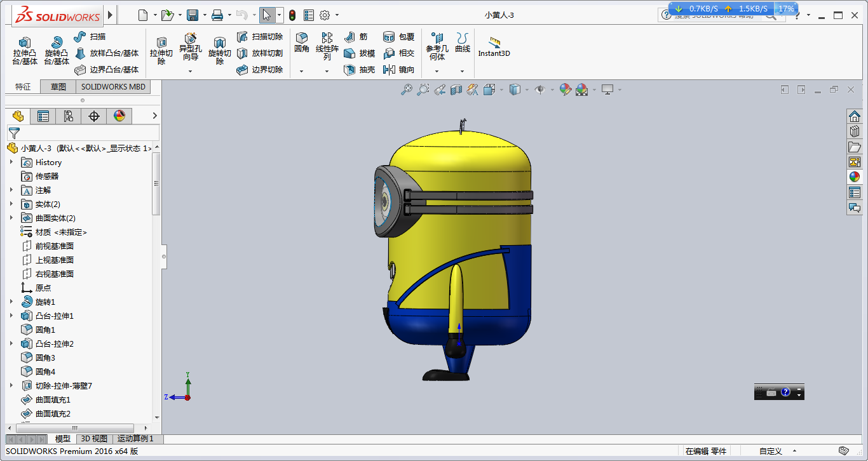Screen dimensions: 868x461
Task: Expand the 实体(2) folder
Action: click(x=11, y=204)
